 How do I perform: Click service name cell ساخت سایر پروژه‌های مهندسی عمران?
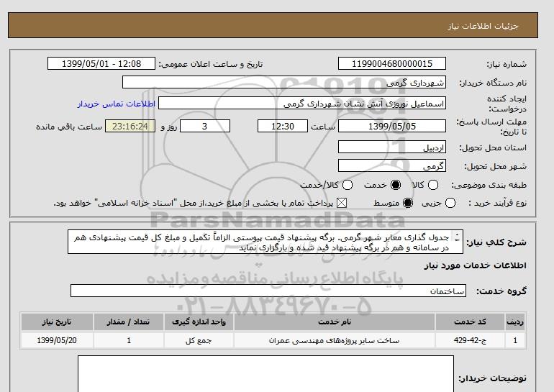pos(335,340)
